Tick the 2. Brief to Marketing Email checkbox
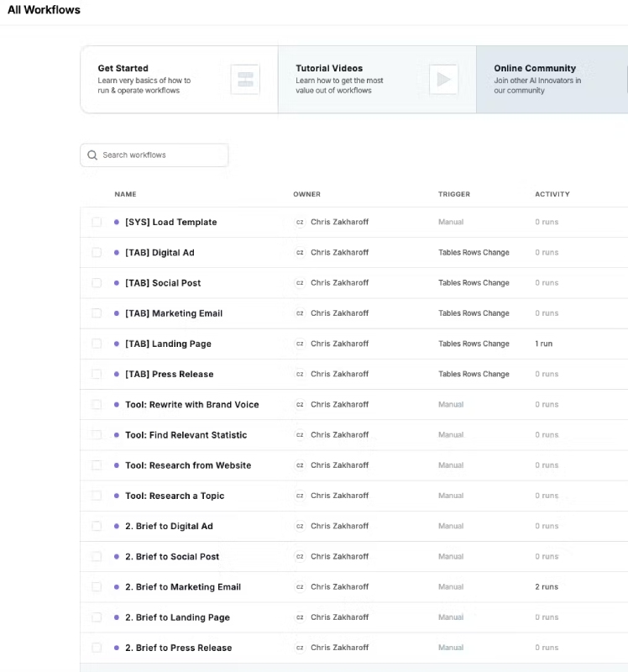Image resolution: width=628 pixels, height=672 pixels. click(x=97, y=587)
